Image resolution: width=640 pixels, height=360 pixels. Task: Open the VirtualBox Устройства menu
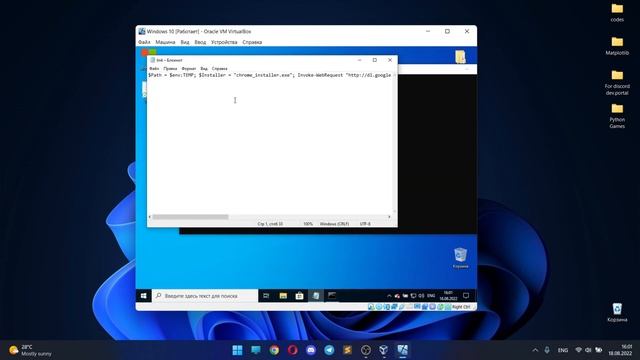coord(224,42)
